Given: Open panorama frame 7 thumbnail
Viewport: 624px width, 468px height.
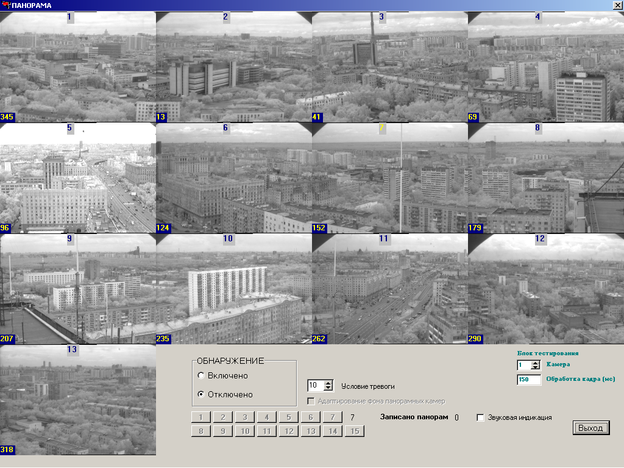Looking at the screenshot, I should (x=390, y=178).
